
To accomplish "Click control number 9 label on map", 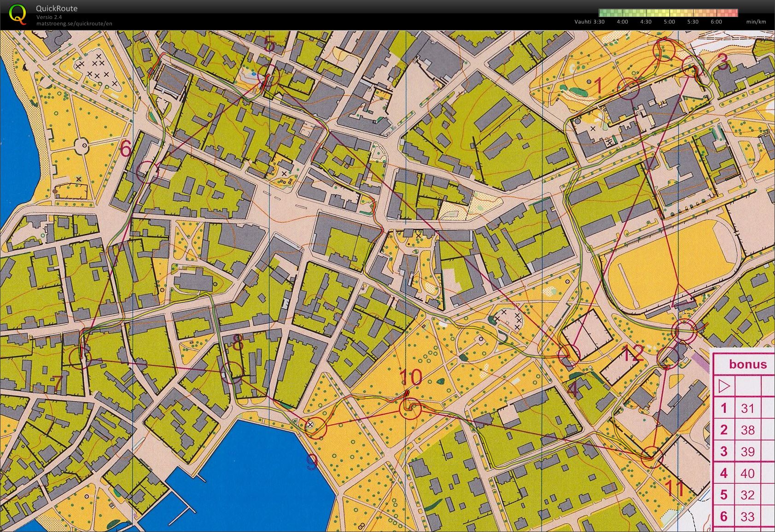I will click(x=312, y=463).
